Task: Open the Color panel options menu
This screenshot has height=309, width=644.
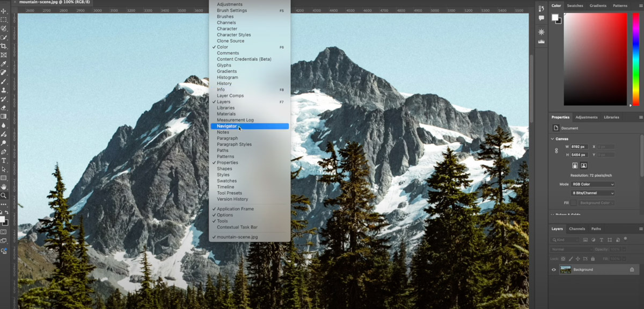Action: [x=641, y=6]
